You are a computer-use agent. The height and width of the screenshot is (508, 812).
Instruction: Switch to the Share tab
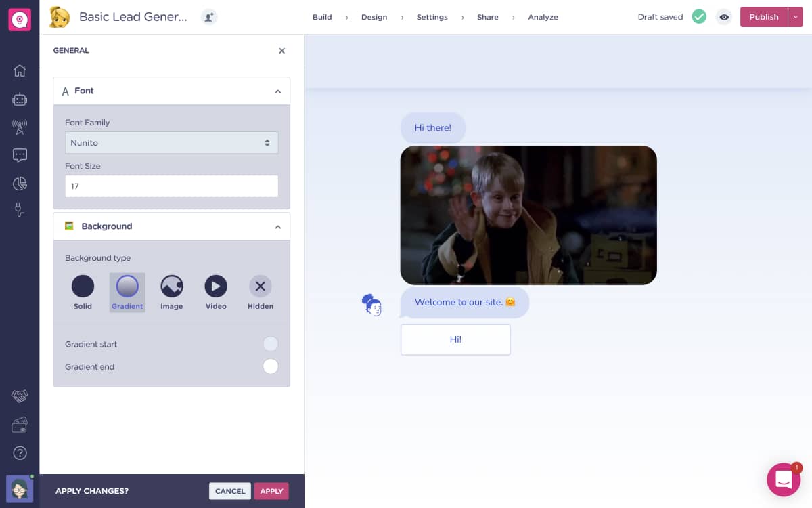(x=488, y=17)
